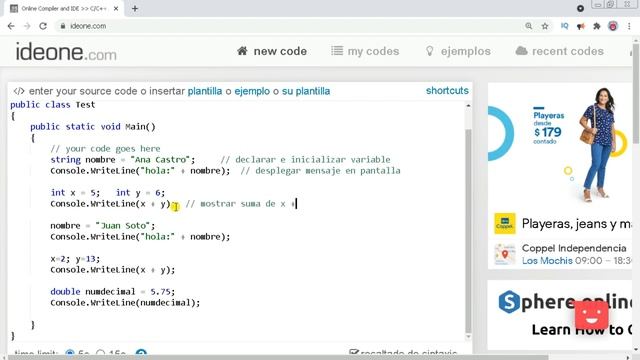Screen dimensions: 640x360
Task: Open the extensions puzzle icon
Action: pyautogui.click(x=597, y=26)
